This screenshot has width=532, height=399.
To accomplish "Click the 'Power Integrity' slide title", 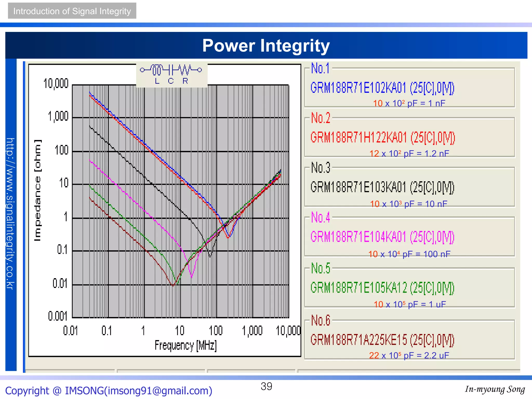I will [x=266, y=45].
